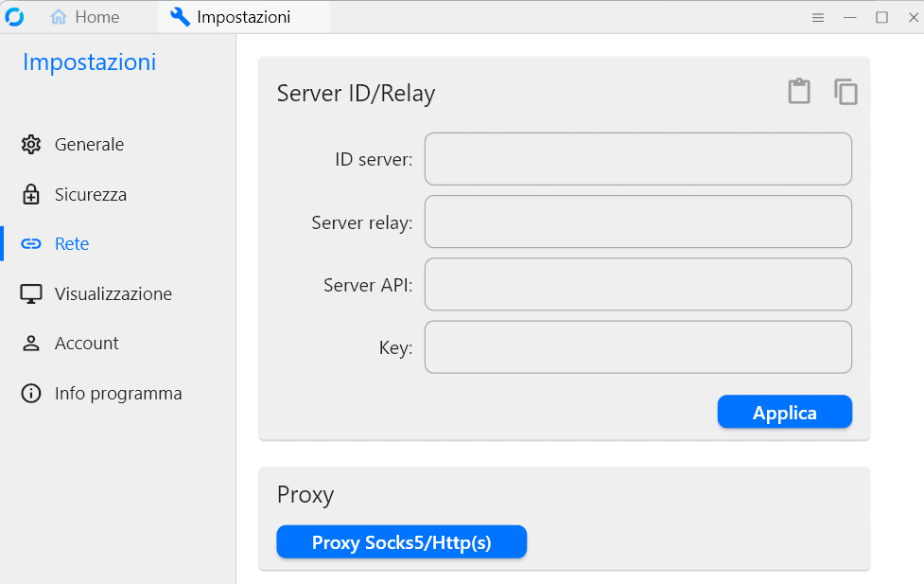The image size is (924, 584).
Task: Click the Applica button
Action: click(x=784, y=412)
